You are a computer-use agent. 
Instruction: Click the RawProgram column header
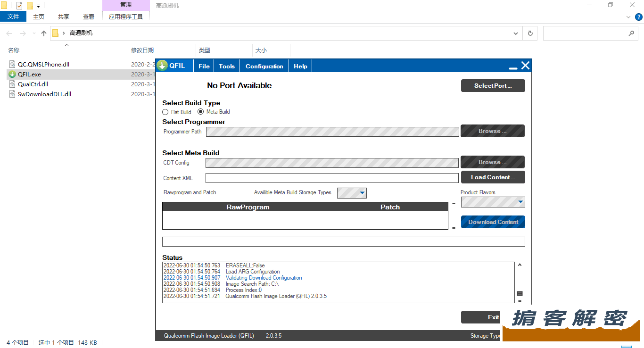pos(248,207)
